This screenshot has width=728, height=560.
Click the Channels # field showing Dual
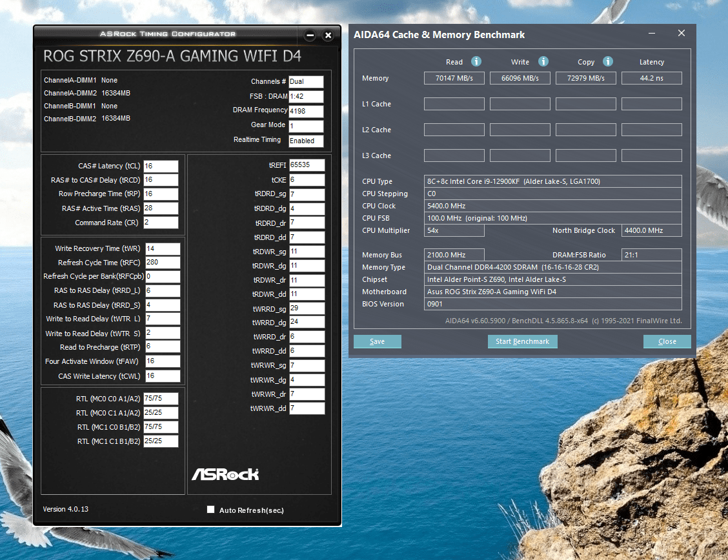coord(306,82)
